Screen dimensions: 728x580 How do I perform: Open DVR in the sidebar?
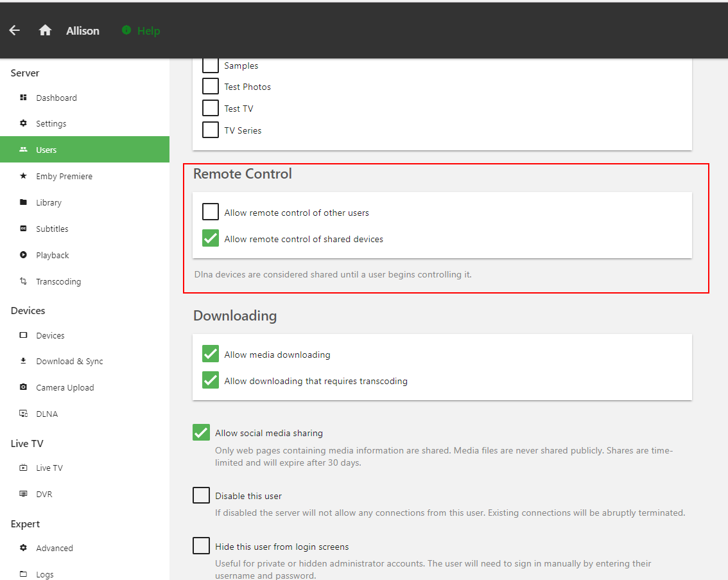click(85, 494)
